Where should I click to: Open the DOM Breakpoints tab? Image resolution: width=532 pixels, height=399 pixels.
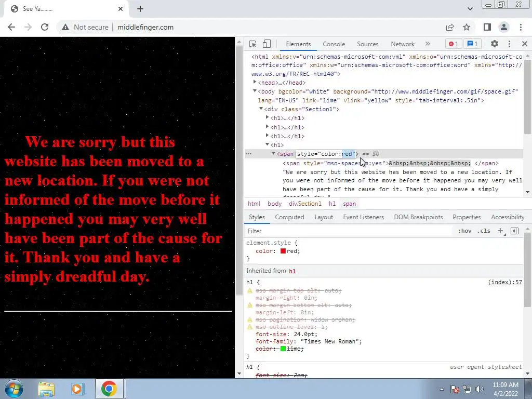(418, 217)
